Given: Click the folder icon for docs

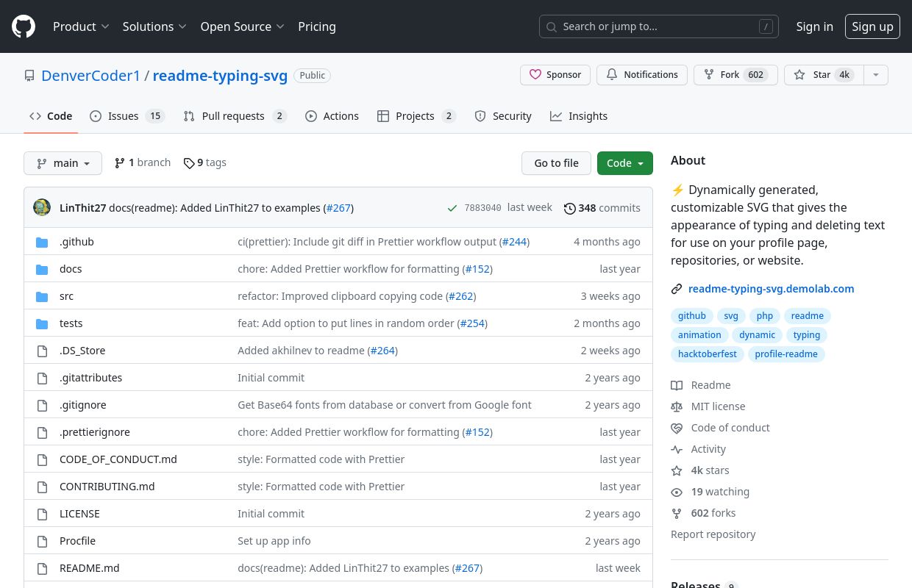Looking at the screenshot, I should [x=43, y=269].
